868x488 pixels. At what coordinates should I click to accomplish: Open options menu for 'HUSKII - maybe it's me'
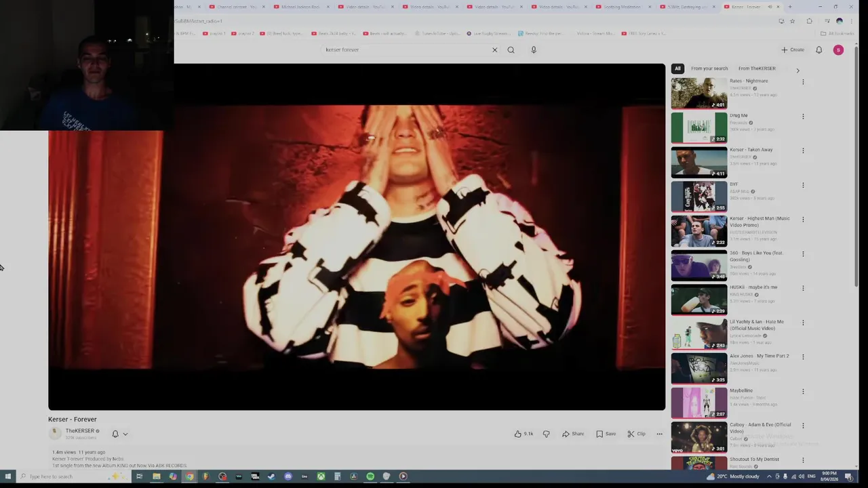[x=803, y=288]
